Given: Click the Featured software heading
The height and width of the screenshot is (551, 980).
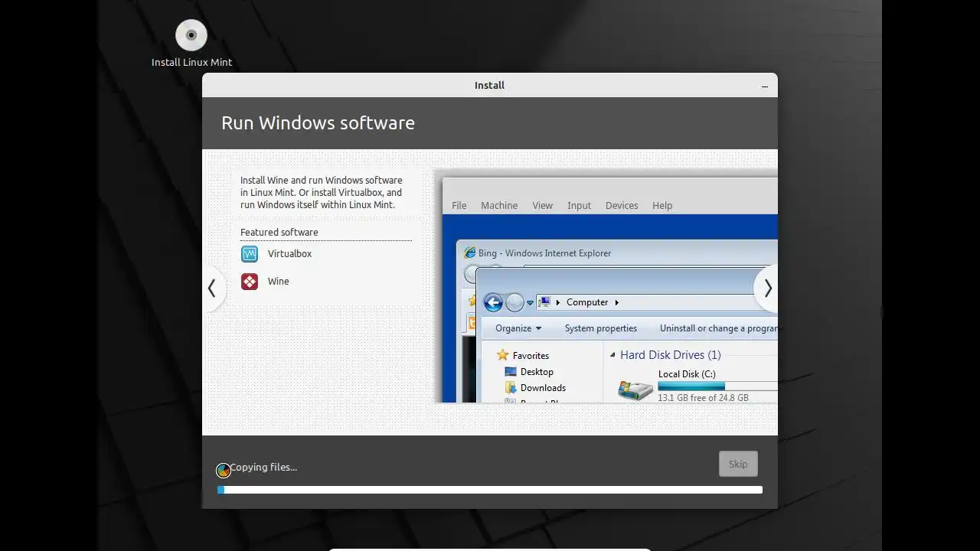Looking at the screenshot, I should [x=279, y=233].
